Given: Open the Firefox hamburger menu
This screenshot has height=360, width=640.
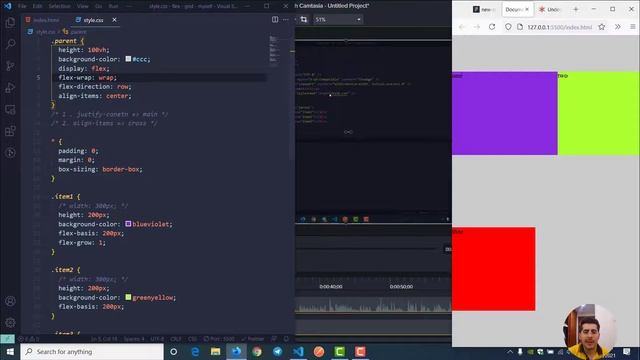Looking at the screenshot, I should tap(633, 27).
